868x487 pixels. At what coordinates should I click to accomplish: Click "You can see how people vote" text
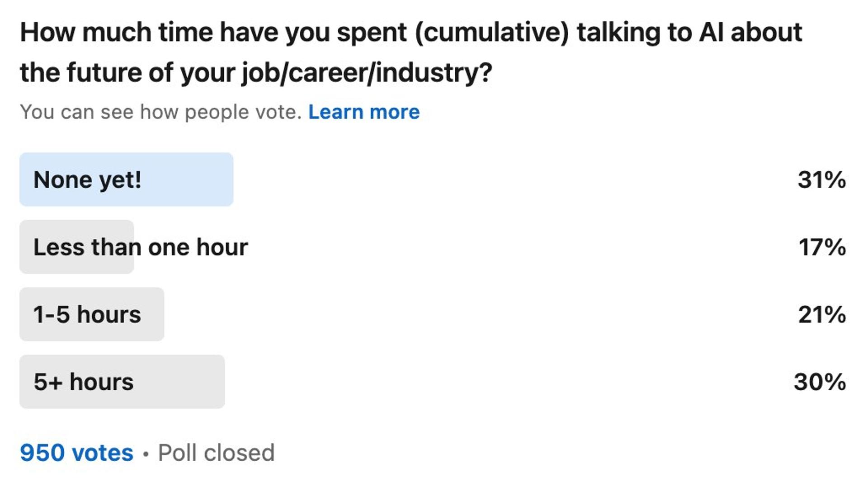pyautogui.click(x=160, y=112)
